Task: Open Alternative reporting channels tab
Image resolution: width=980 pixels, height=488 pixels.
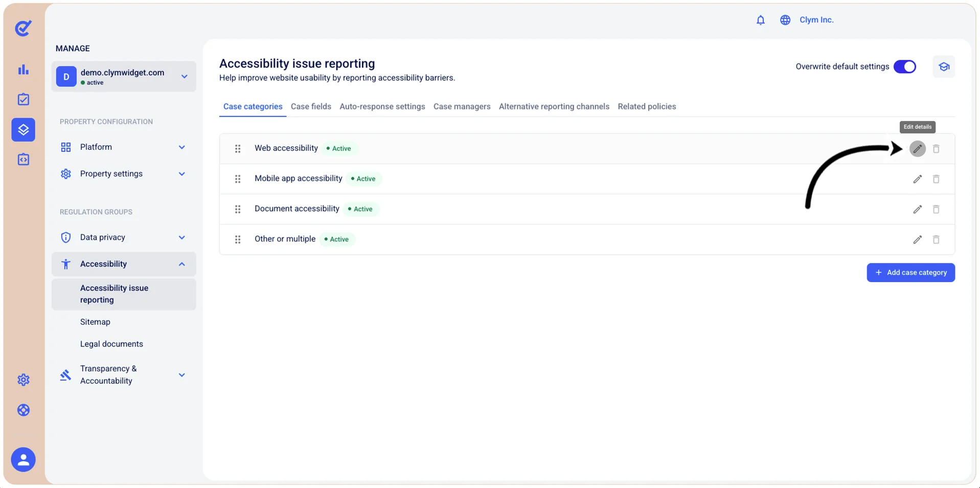Action: [554, 106]
